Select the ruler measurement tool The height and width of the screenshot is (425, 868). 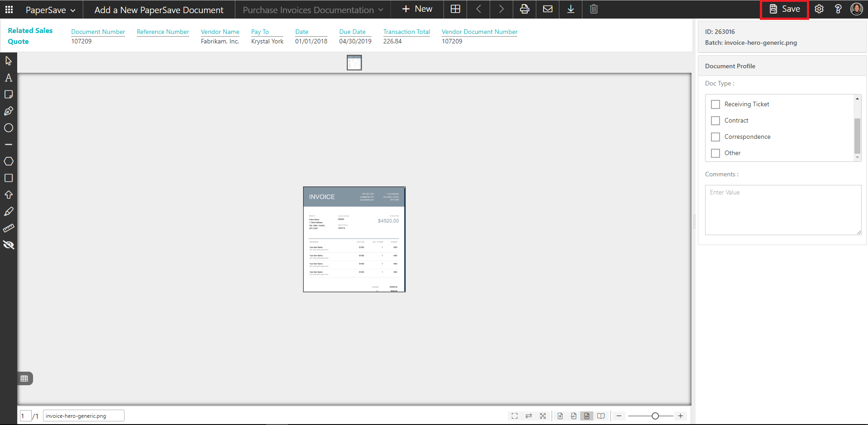click(9, 228)
